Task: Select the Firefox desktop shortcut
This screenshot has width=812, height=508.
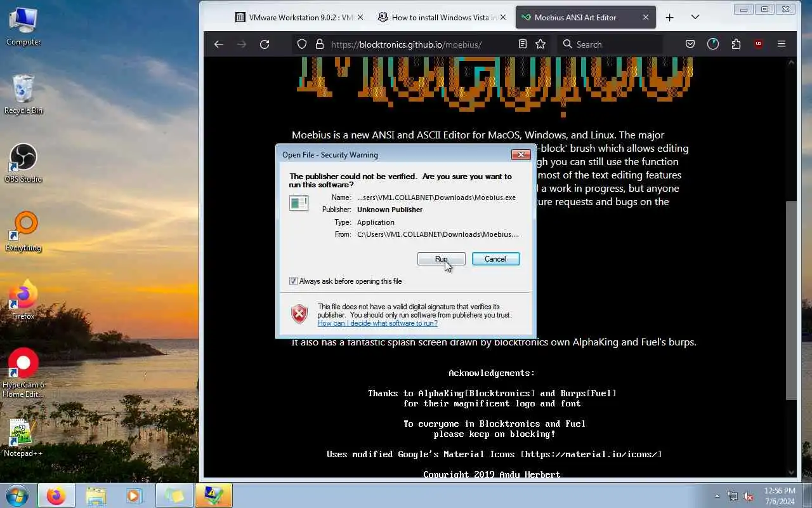Action: 23,300
